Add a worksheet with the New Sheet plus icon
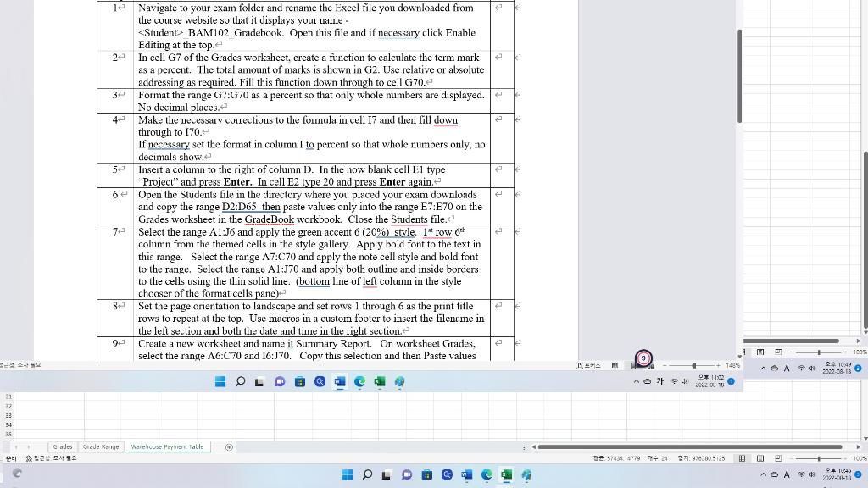 click(229, 446)
